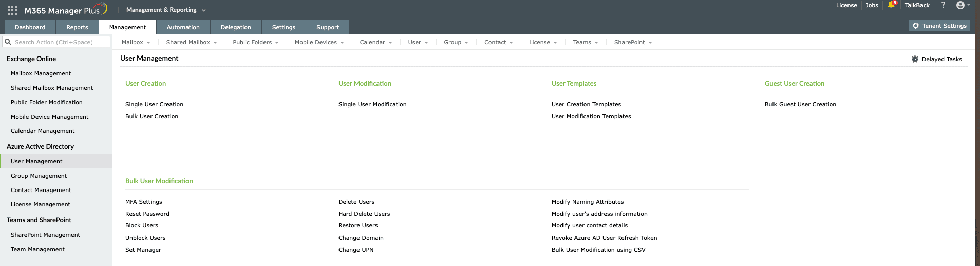
Task: Open the apps grid launcher icon
Action: tap(12, 10)
